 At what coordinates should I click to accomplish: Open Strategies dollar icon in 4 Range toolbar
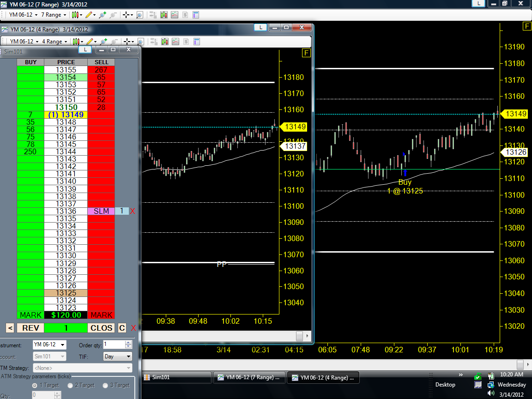186,42
